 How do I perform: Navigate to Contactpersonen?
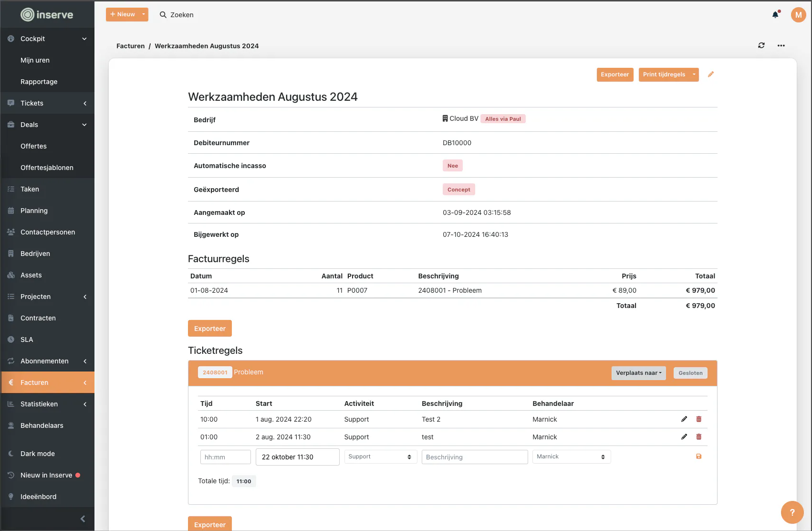47,232
